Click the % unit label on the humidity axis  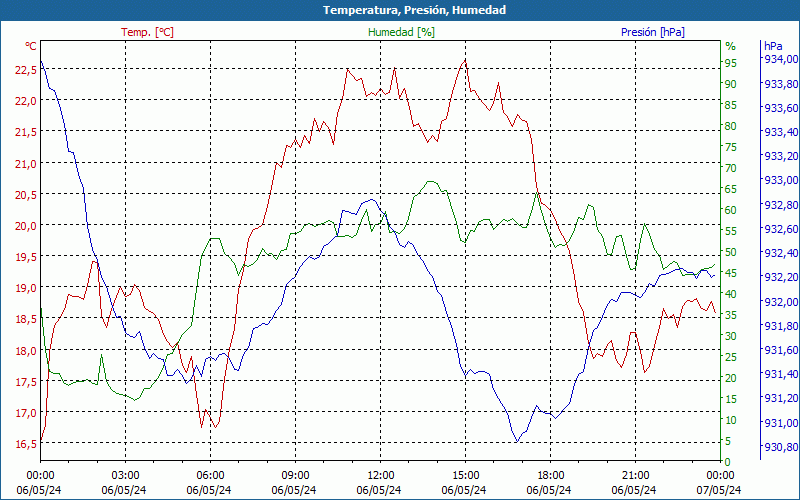click(731, 46)
